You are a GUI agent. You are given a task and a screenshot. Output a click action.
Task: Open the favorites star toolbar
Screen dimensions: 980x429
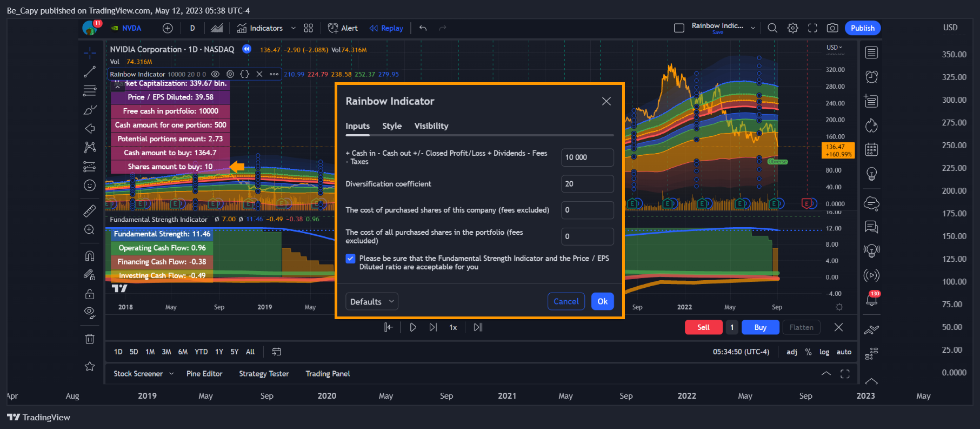tap(90, 366)
